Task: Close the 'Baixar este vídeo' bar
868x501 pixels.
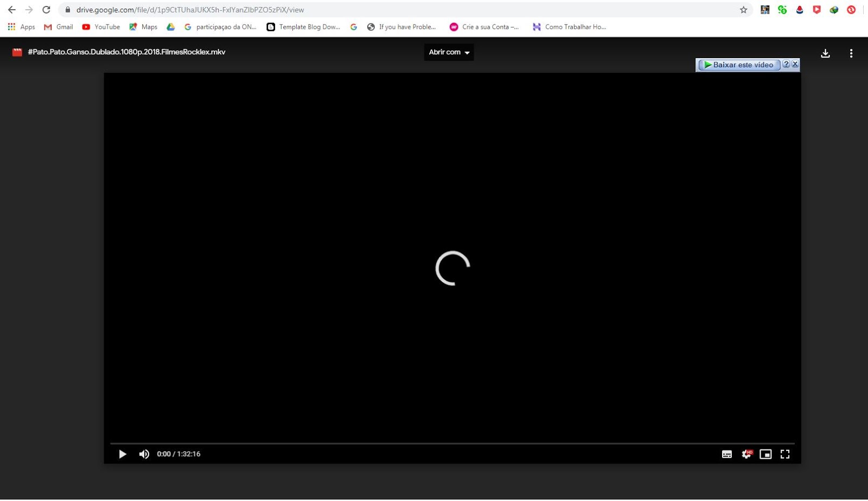Action: pos(795,64)
